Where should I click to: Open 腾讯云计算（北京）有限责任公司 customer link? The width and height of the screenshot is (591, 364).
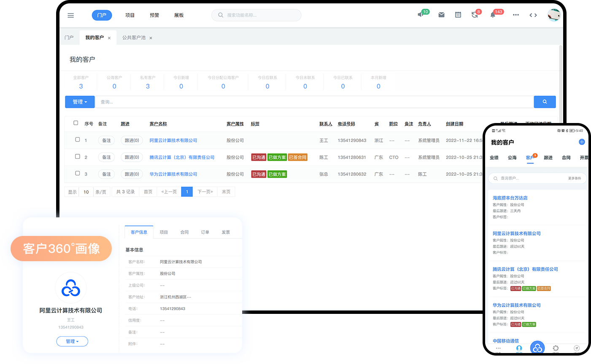182,157
